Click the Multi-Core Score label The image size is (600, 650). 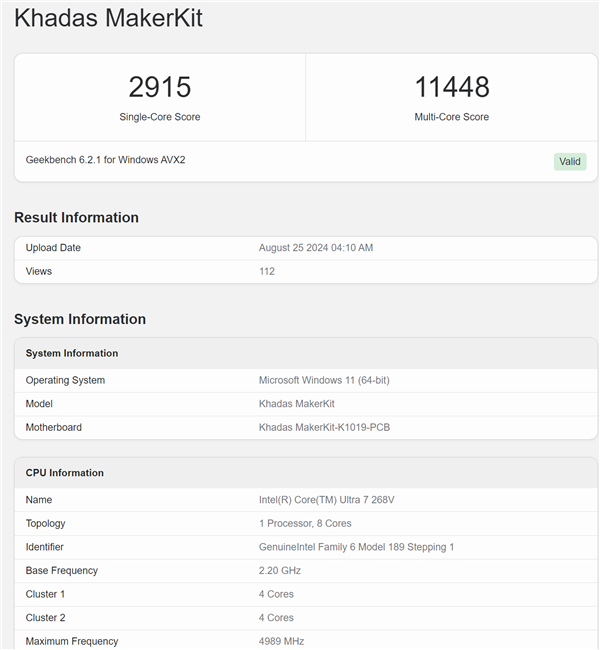452,117
